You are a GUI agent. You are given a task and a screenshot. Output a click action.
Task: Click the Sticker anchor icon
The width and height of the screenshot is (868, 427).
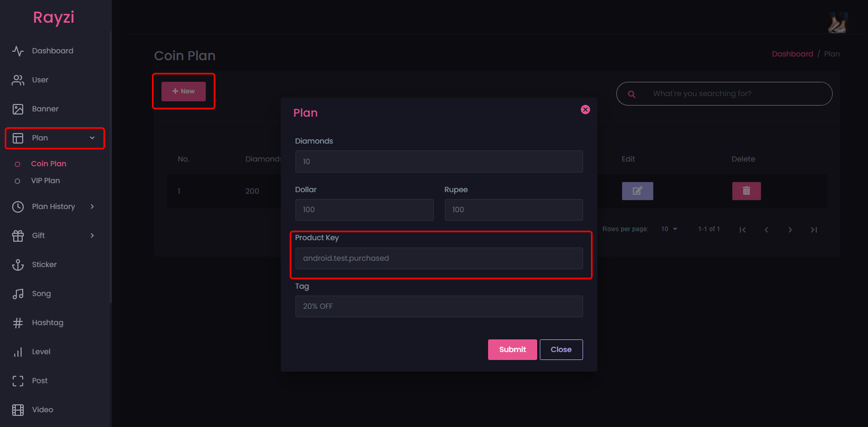(18, 265)
